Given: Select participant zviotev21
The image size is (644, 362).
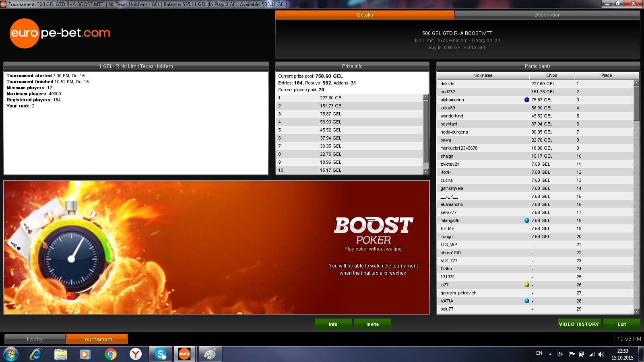Looking at the screenshot, I should pos(535,164).
